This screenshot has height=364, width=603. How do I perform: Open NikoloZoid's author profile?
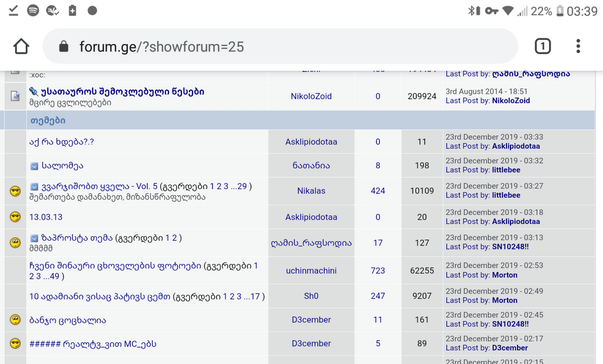(x=311, y=96)
